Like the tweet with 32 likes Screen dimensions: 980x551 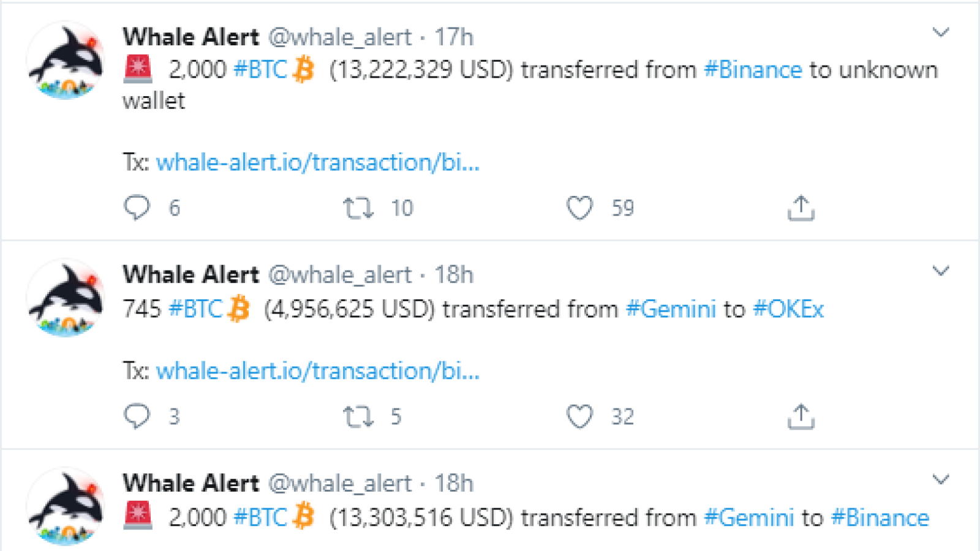tap(579, 416)
